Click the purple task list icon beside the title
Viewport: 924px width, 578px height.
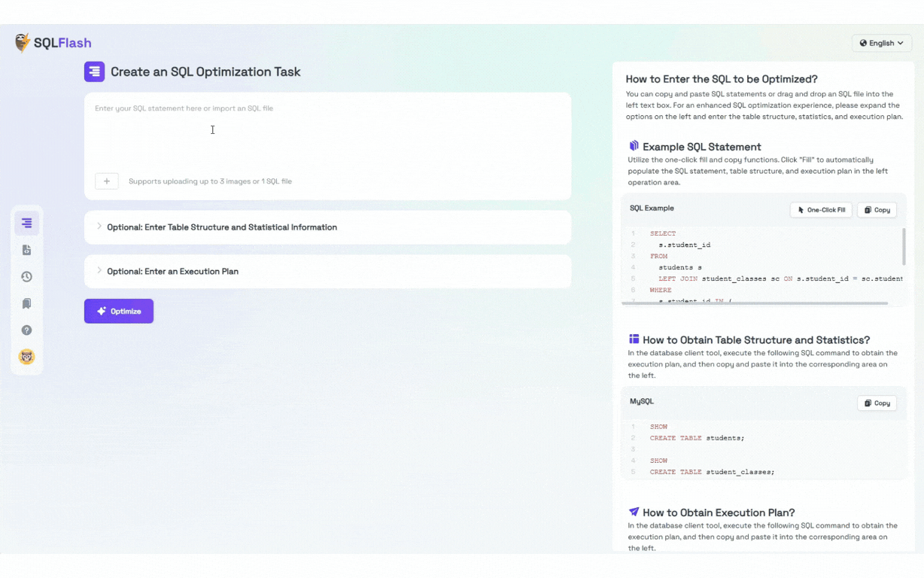94,72
